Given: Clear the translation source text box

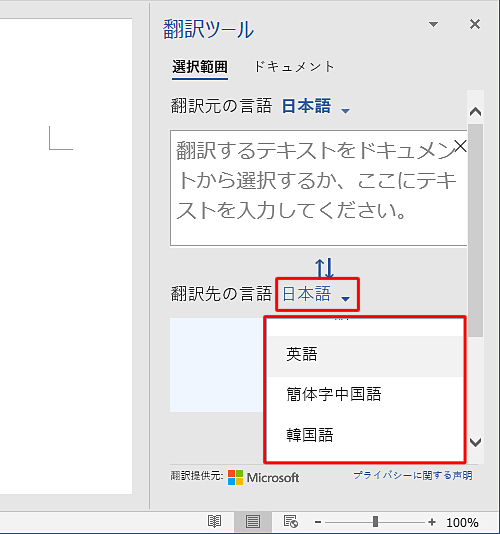Looking at the screenshot, I should 460,146.
